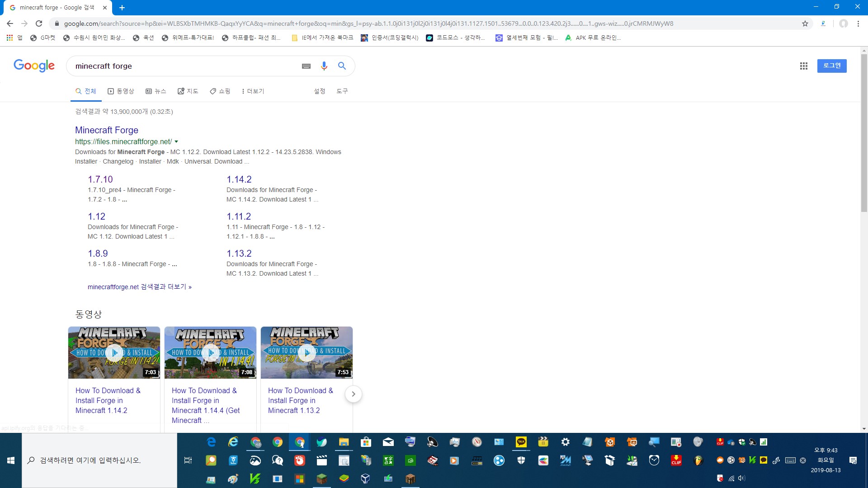Click the Windows taskbar search box

tap(99, 460)
